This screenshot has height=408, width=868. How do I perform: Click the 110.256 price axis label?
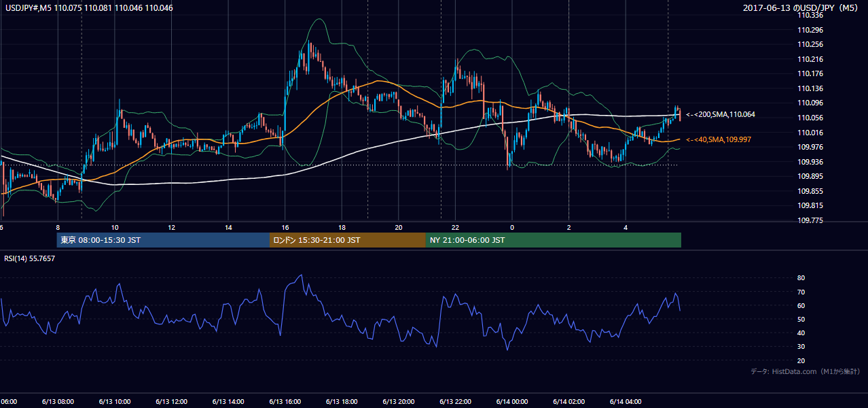(810, 44)
